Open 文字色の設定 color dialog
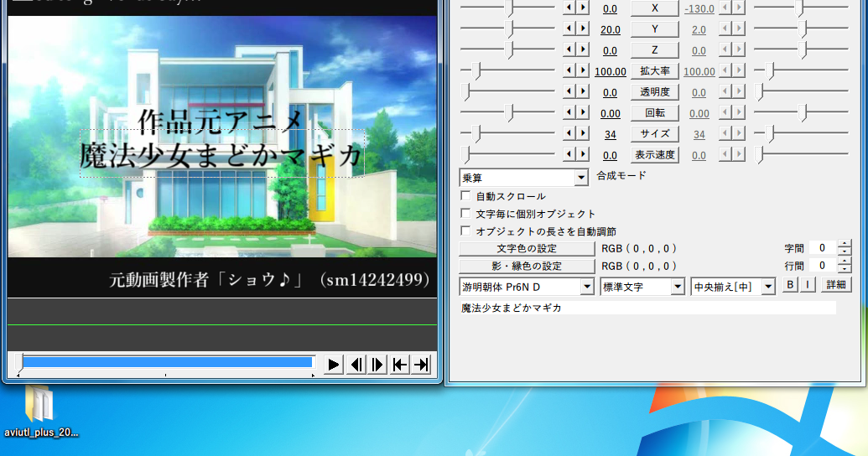Image resolution: width=868 pixels, height=456 pixels. click(527, 248)
